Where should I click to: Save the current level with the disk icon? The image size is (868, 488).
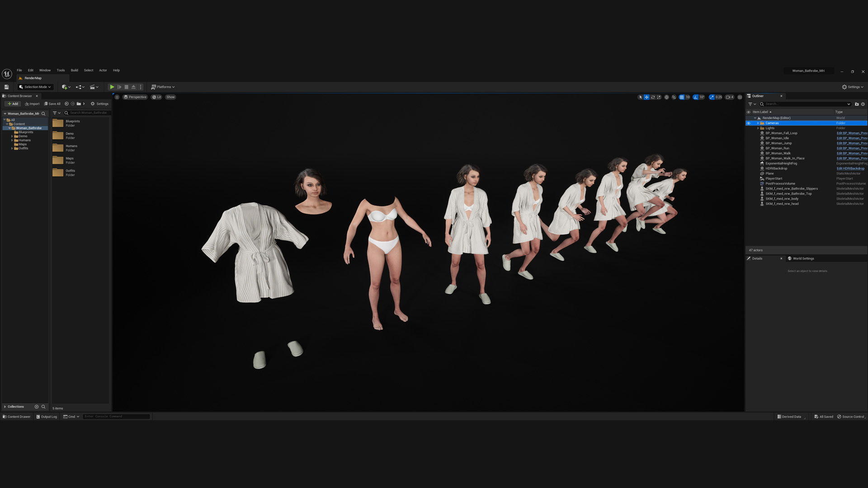click(6, 87)
